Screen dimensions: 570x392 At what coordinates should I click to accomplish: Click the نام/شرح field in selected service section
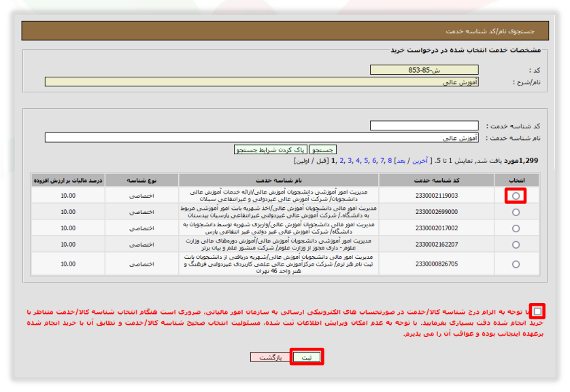tap(262, 82)
